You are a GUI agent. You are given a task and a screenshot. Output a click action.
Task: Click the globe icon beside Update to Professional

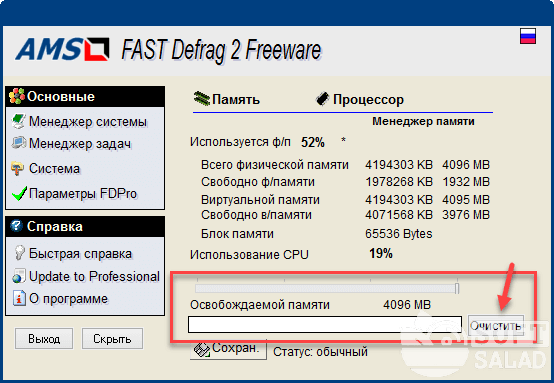tap(18, 276)
